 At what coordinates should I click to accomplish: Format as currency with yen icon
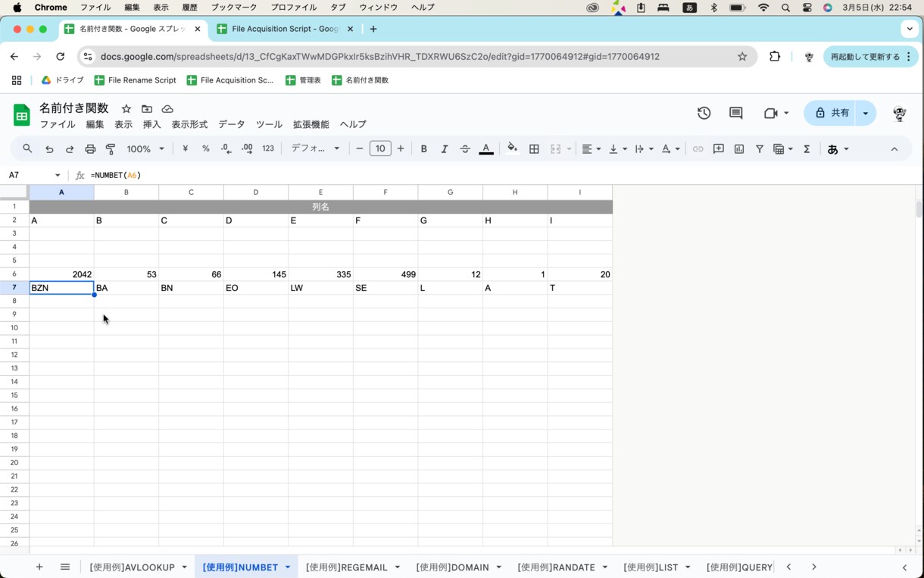tap(185, 149)
